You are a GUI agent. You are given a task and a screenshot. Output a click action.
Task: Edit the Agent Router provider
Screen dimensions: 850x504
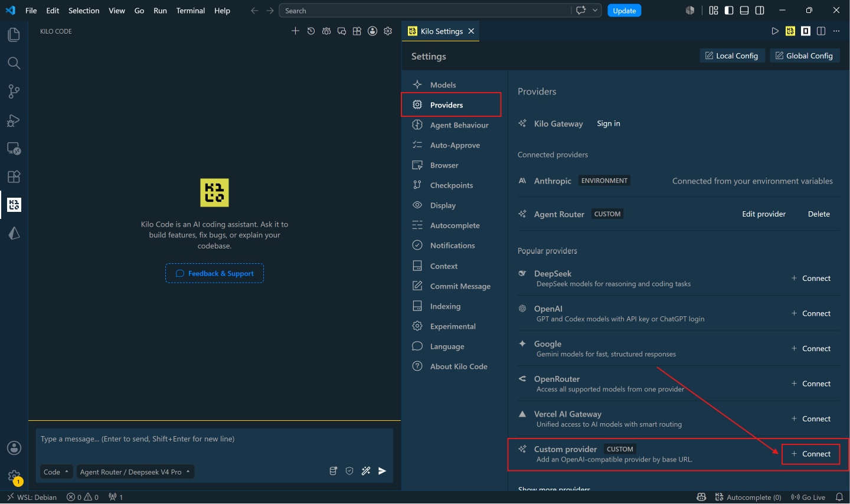[x=764, y=214]
